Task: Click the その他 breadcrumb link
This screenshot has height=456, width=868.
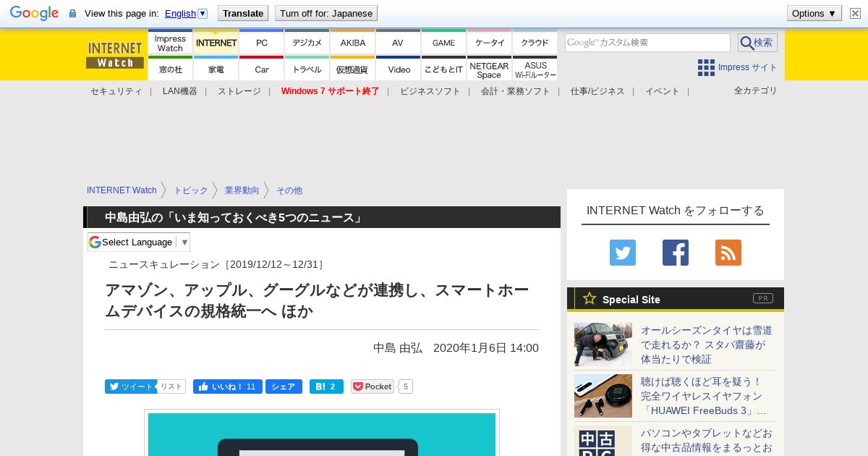Action: (289, 190)
